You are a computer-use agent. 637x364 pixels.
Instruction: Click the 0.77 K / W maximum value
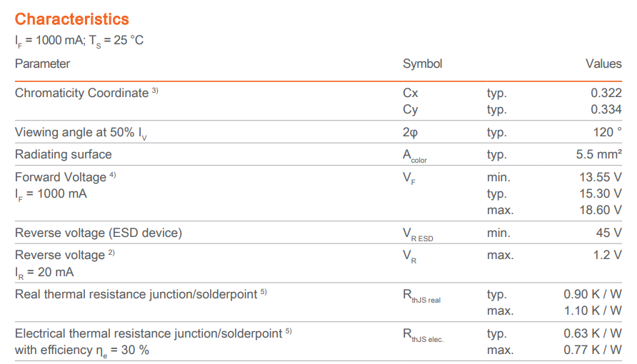coord(593,350)
